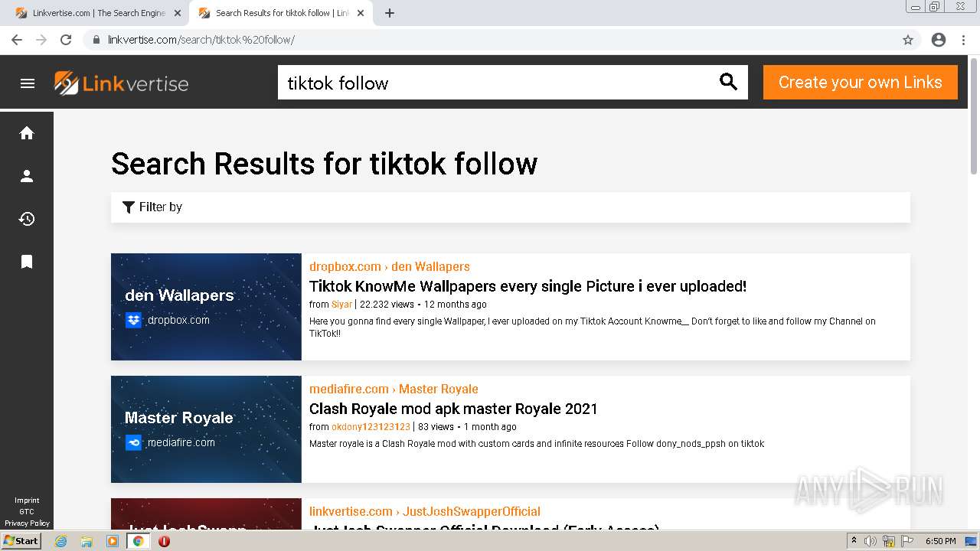Click the site lock icon in address bar
Screen dimensions: 980x551
[x=96, y=40]
